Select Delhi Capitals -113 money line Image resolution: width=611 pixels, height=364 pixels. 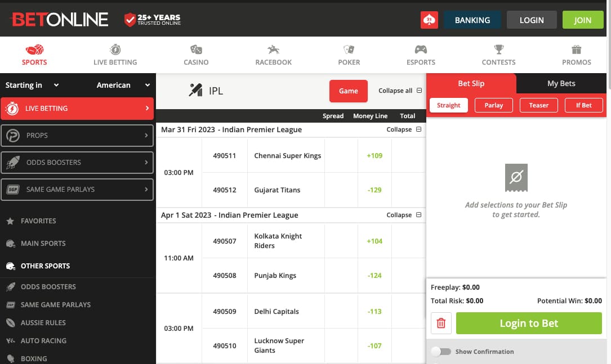(x=374, y=312)
